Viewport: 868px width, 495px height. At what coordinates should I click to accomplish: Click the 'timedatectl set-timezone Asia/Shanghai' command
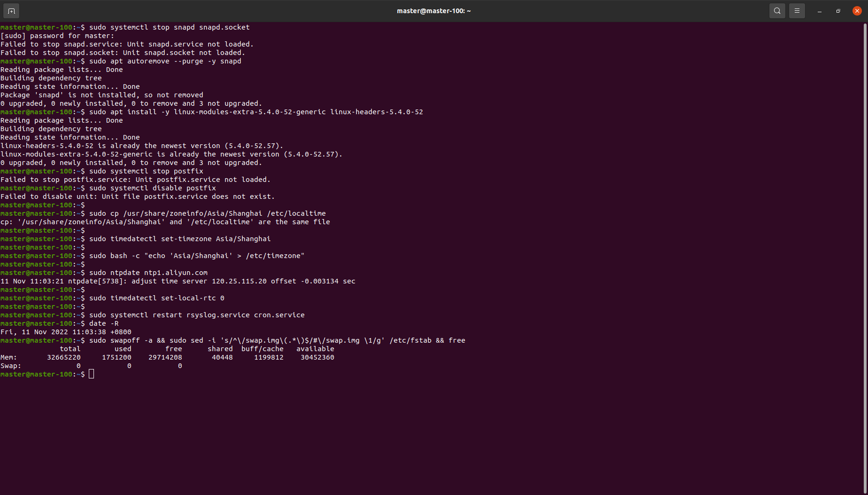[x=180, y=239]
